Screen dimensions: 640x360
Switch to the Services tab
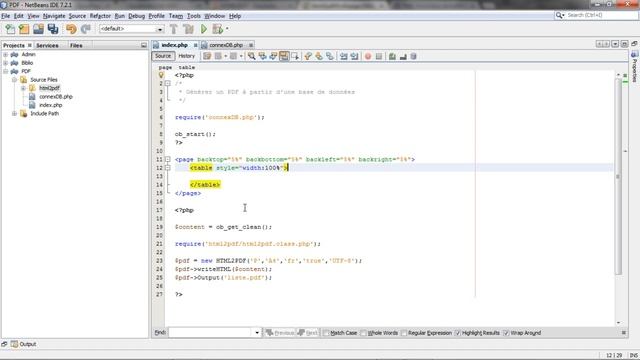tap(47, 45)
